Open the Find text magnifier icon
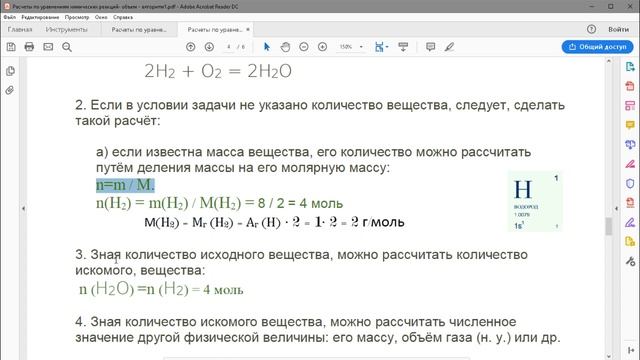The height and width of the screenshot is (360, 640). point(67,47)
